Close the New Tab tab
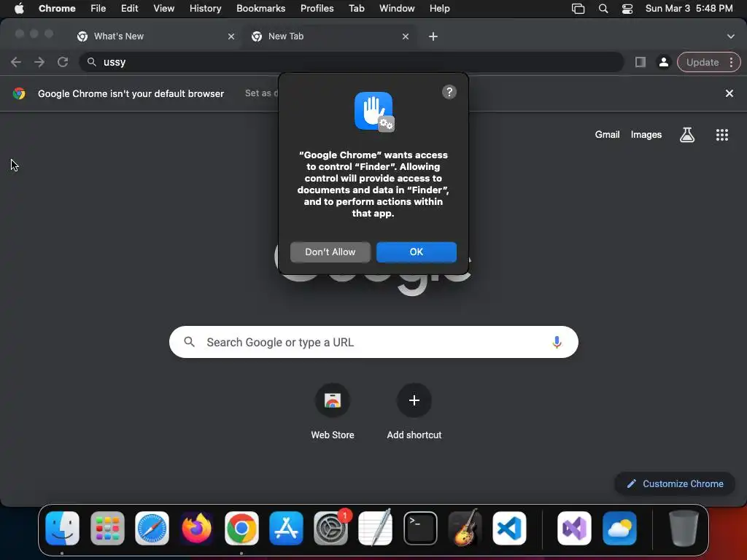 point(406,36)
